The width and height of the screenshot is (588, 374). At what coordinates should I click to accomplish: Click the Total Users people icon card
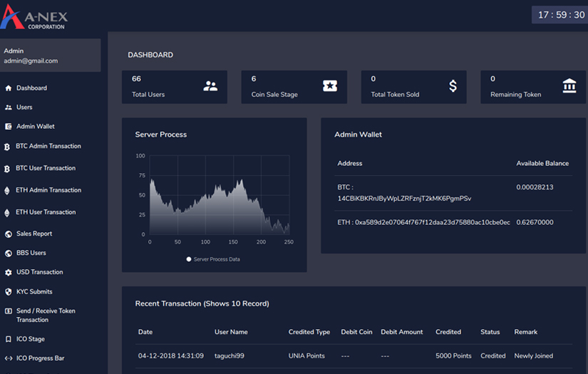point(210,86)
